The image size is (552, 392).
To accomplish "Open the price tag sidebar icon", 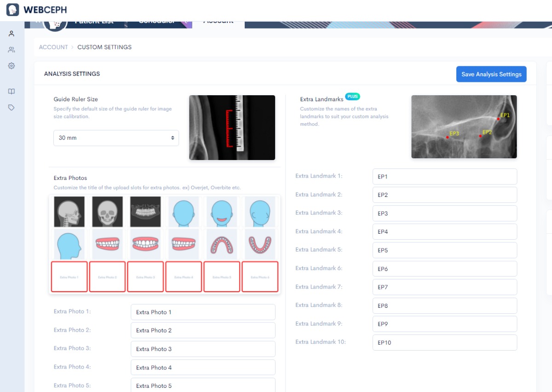I will (11, 107).
